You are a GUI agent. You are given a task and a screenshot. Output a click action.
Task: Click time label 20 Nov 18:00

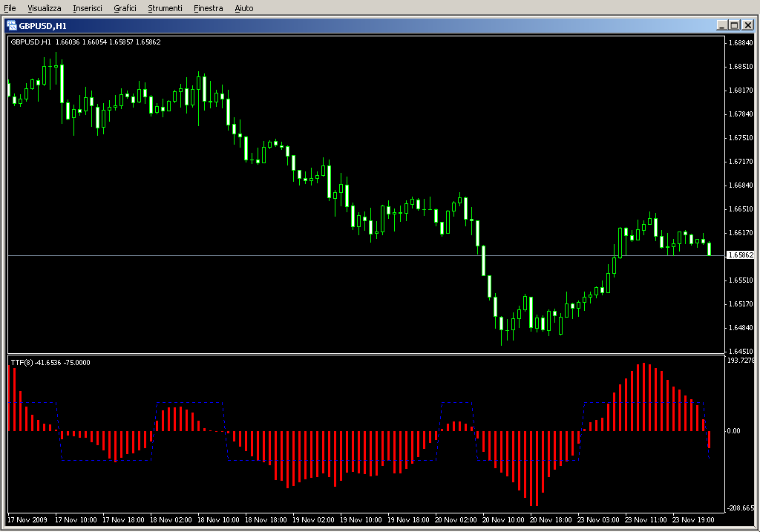551,520
